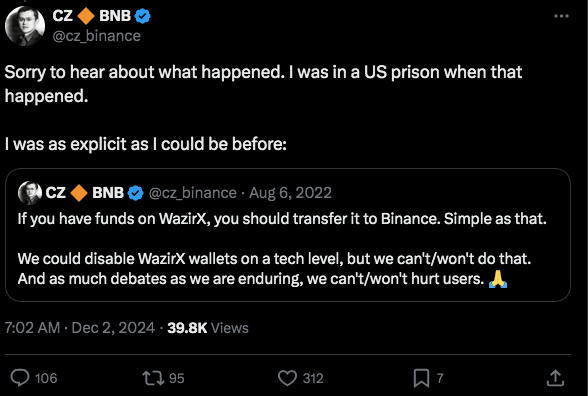Image resolution: width=588 pixels, height=396 pixels.
Task: Click the repost arrows icon
Action: click(x=153, y=378)
